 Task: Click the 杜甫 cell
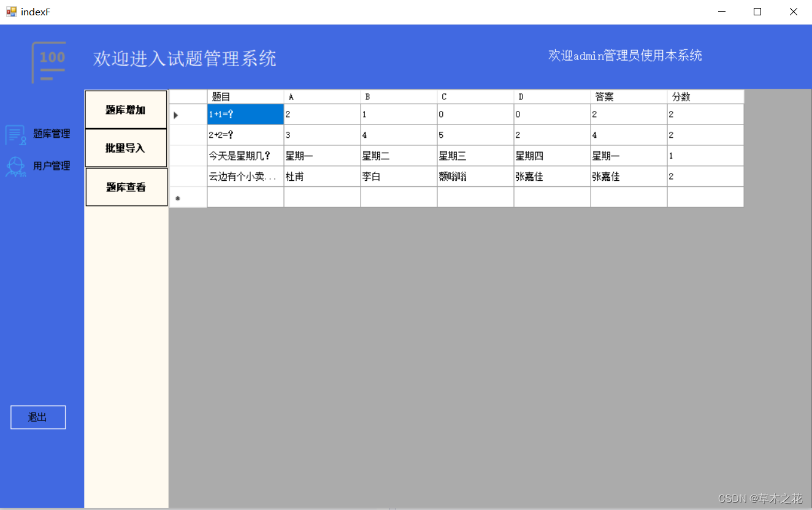click(322, 177)
